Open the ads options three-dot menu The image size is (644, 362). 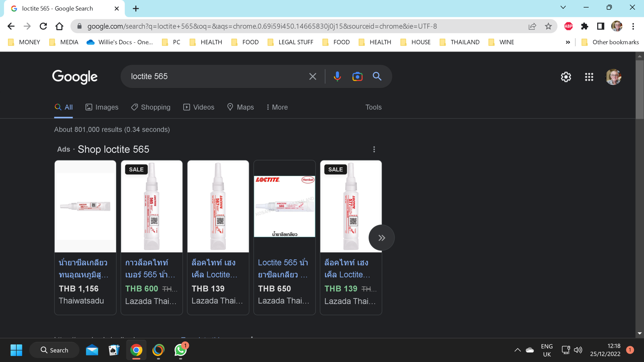pyautogui.click(x=374, y=149)
